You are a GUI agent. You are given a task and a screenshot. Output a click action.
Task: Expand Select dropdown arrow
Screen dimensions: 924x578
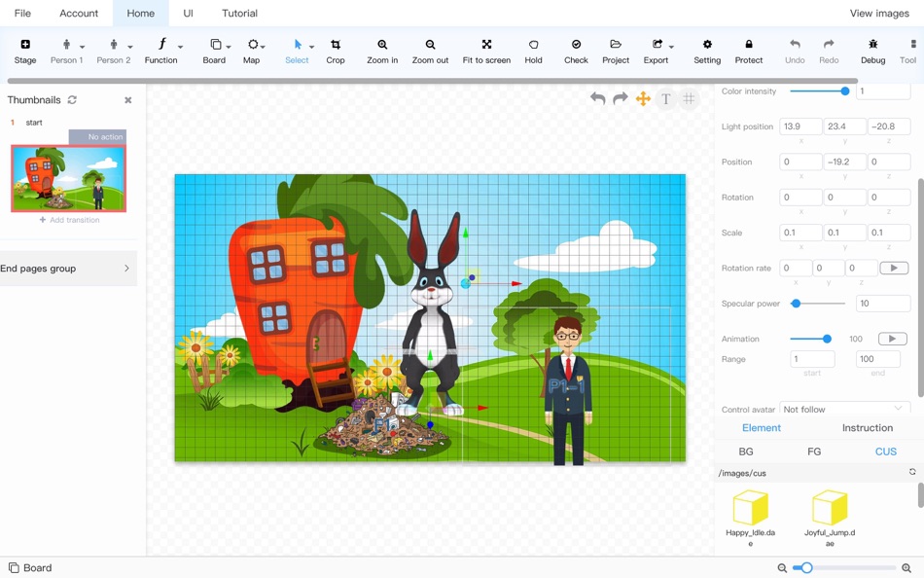coord(312,47)
